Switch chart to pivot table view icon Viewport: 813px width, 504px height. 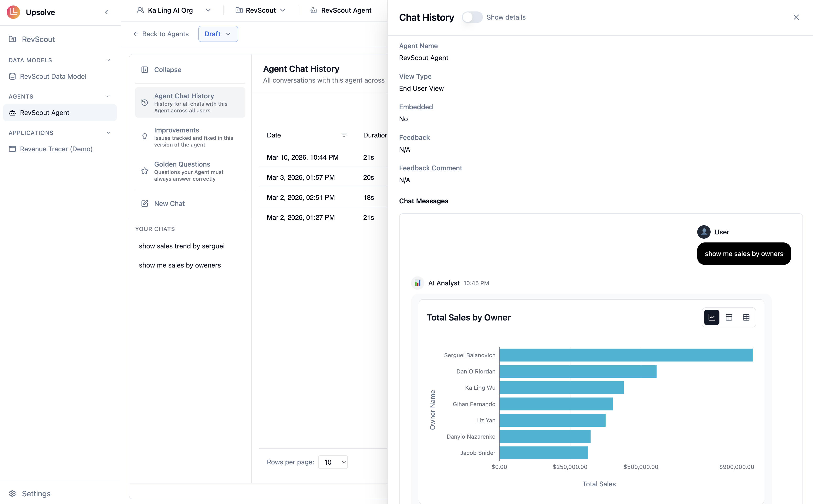tap(729, 317)
